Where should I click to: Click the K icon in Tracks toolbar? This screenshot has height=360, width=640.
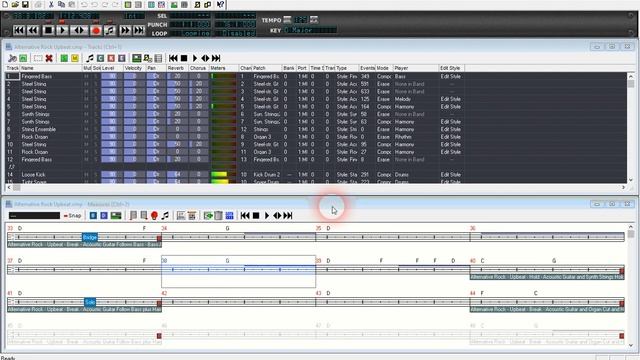pos(111,58)
